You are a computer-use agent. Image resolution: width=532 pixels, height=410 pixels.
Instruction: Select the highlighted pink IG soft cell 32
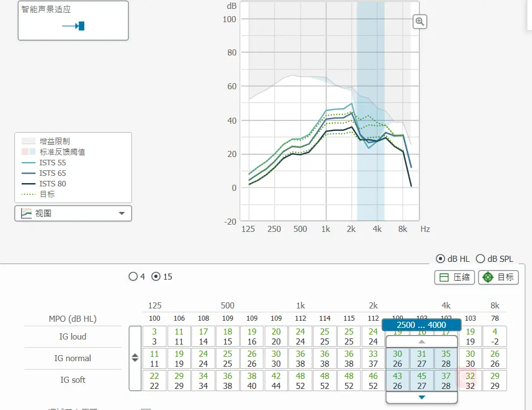[470, 381]
